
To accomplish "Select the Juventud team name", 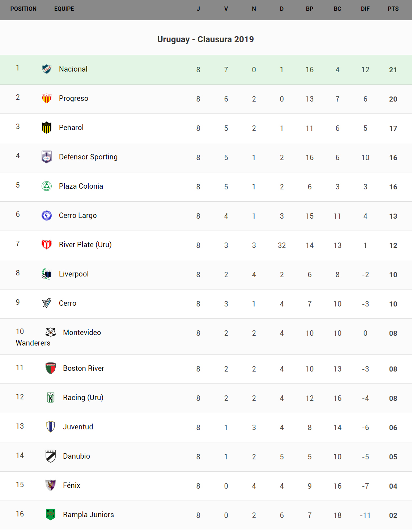I will pyautogui.click(x=78, y=427).
